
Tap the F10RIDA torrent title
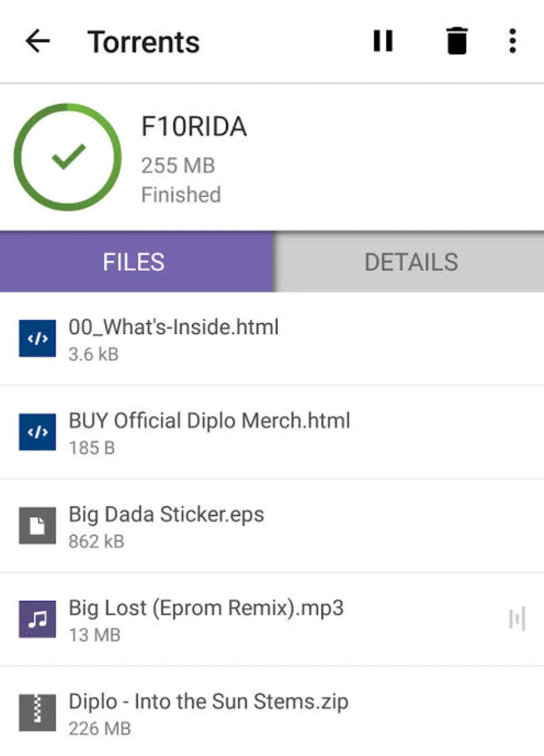coord(194,127)
